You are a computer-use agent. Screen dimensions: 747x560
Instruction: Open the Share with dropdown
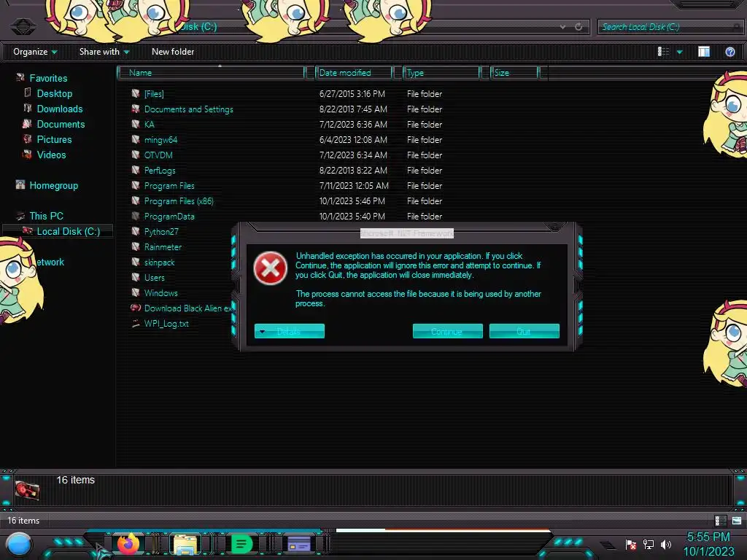tap(104, 52)
